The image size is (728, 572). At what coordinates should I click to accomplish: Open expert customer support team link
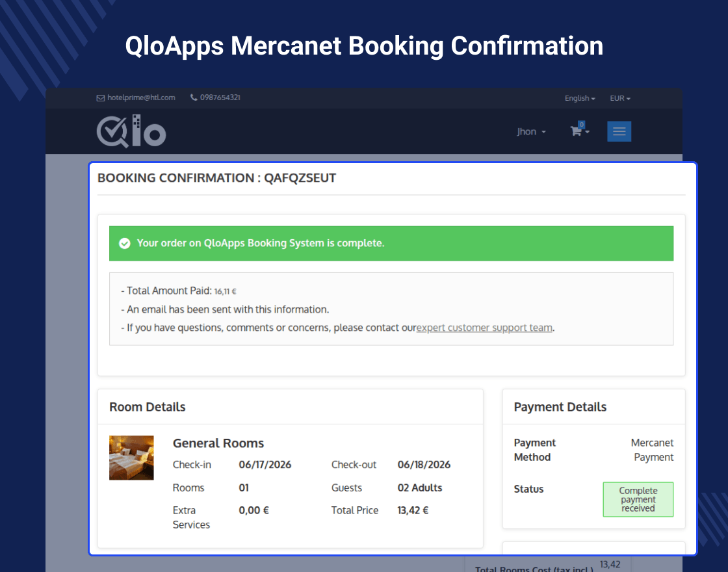pos(484,328)
